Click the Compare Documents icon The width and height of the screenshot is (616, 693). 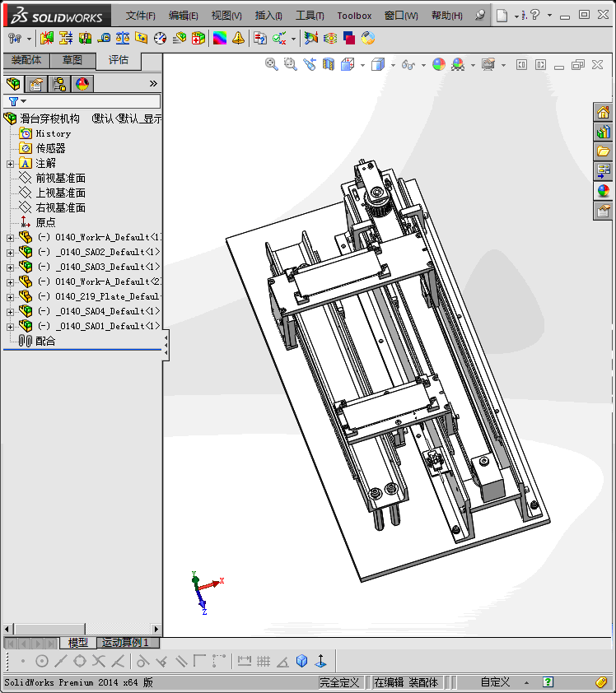click(260, 39)
